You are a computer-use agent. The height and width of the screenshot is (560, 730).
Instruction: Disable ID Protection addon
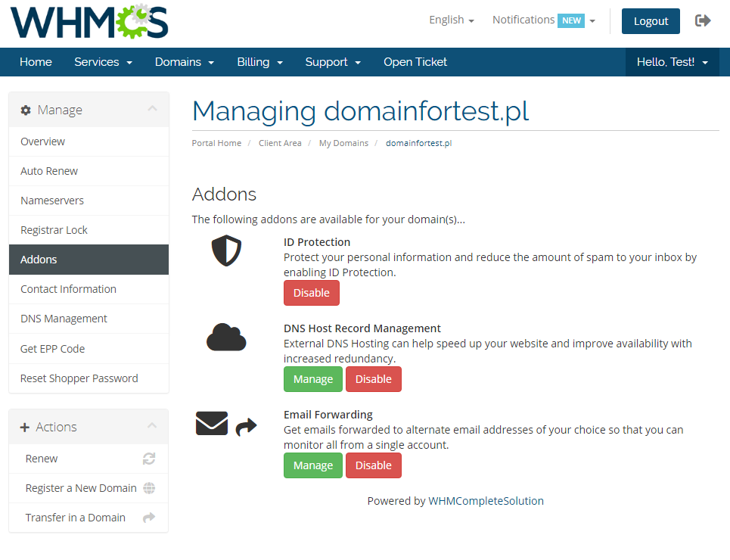tap(312, 293)
